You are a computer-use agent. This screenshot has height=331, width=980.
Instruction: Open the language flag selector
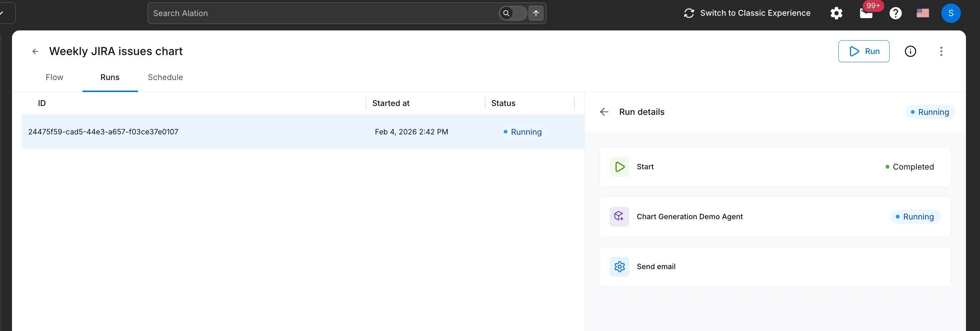(923, 13)
